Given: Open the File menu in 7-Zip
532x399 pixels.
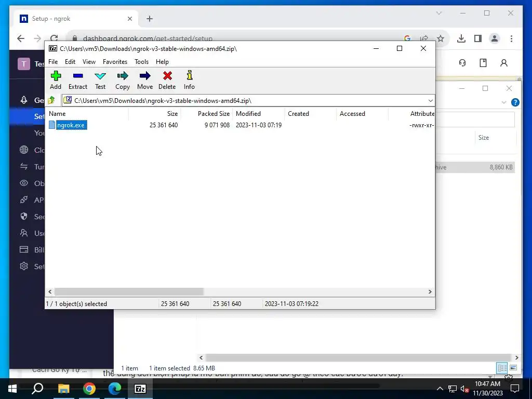Looking at the screenshot, I should (x=53, y=62).
